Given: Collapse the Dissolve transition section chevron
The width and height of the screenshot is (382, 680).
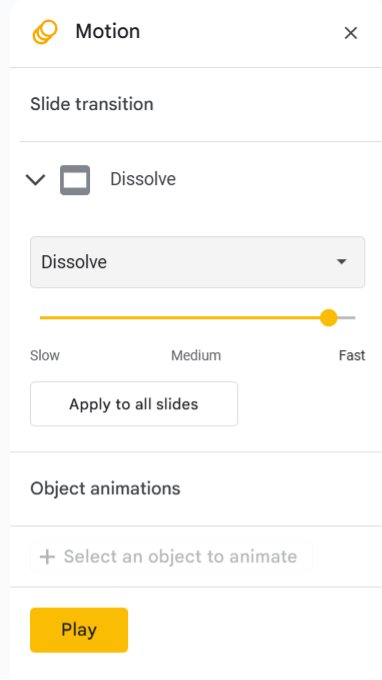Looking at the screenshot, I should click(x=36, y=180).
